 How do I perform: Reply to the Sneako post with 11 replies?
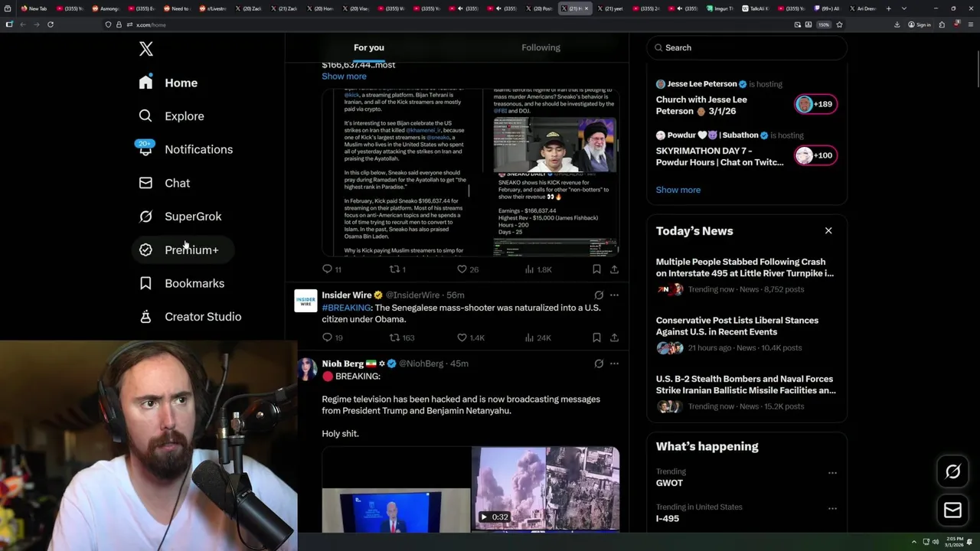[332, 269]
